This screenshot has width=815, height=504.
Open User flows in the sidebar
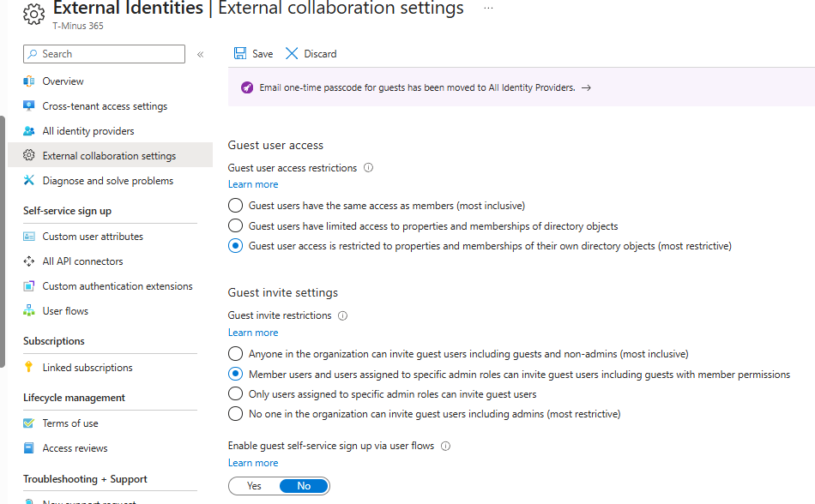[65, 311]
